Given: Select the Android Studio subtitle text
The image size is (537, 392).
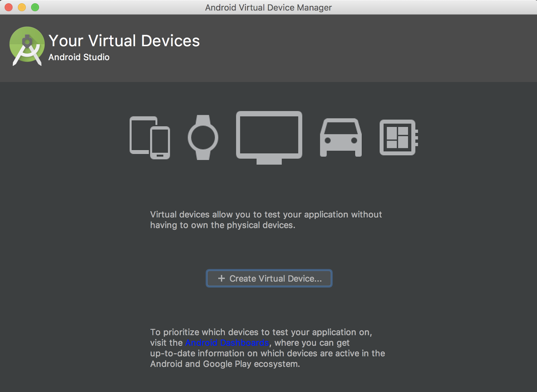Looking at the screenshot, I should pyautogui.click(x=79, y=57).
